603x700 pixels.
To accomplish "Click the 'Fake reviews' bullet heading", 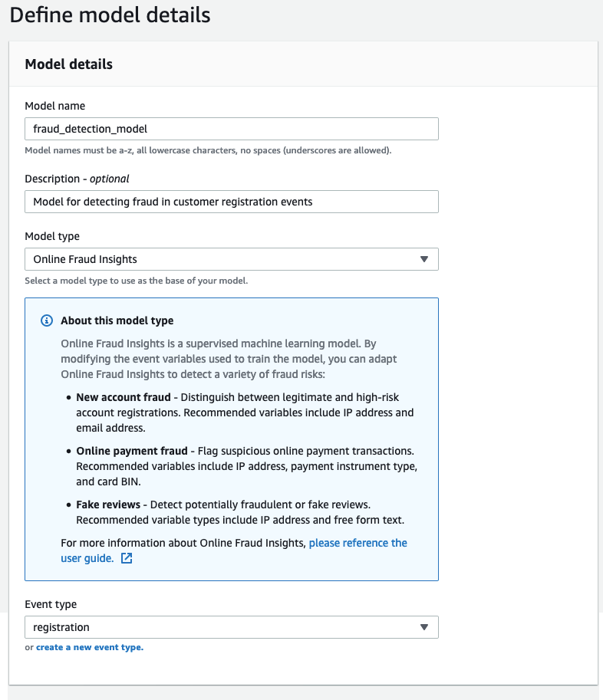I will click(x=108, y=504).
